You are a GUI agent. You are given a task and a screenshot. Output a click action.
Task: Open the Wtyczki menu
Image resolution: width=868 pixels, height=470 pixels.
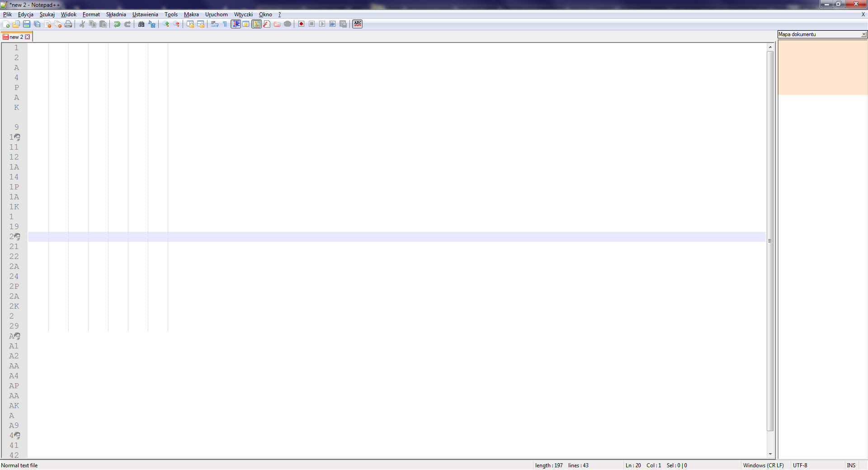pos(243,14)
